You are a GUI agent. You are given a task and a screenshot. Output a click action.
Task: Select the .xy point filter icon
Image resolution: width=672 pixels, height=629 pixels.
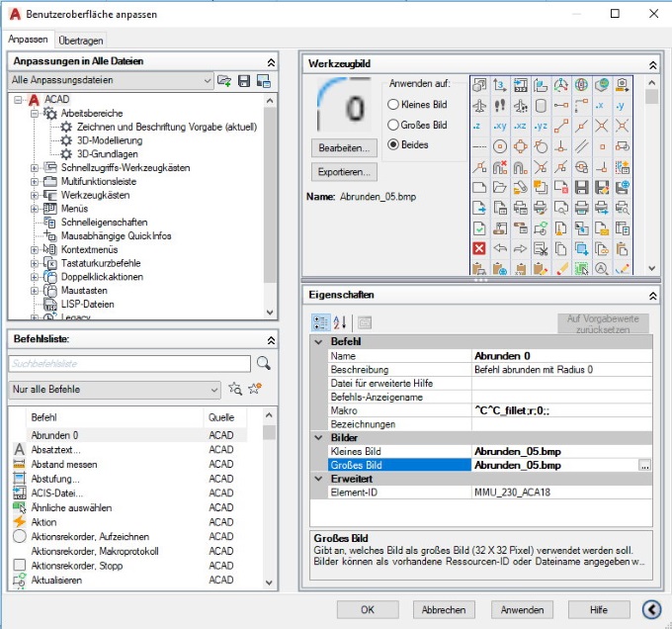(x=502, y=127)
